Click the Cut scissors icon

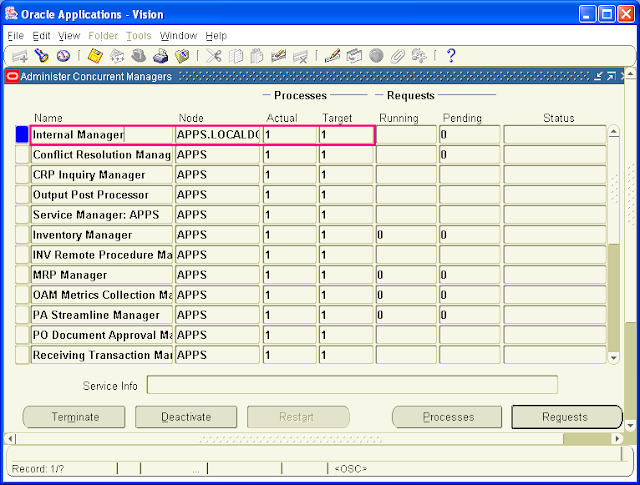point(213,56)
